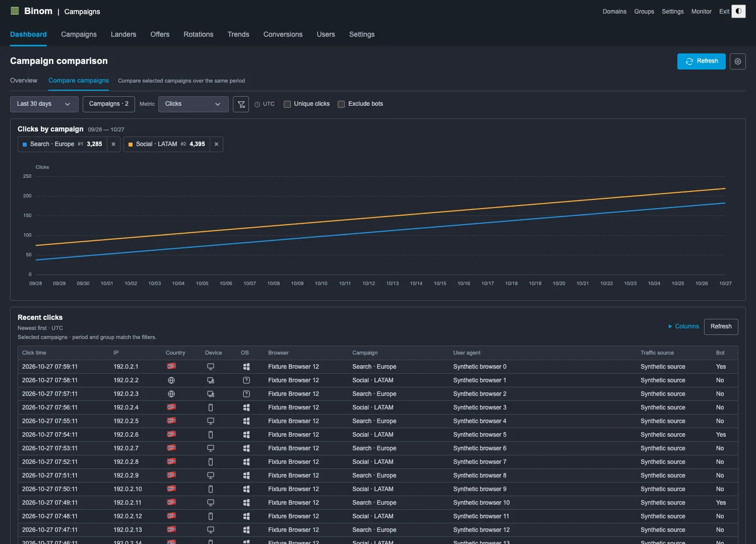Click the unknown OS icon for 192.0.2.2
Image resolution: width=756 pixels, height=544 pixels.
246,380
